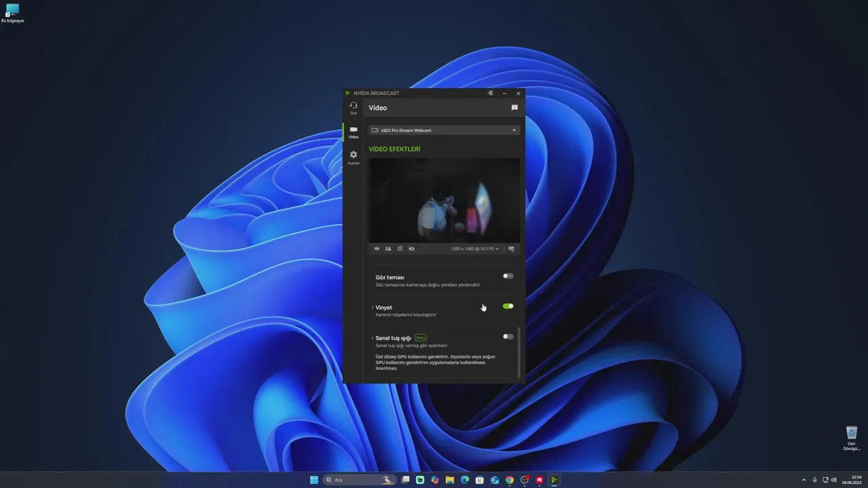Enable the Göz teması toggle

(x=508, y=276)
